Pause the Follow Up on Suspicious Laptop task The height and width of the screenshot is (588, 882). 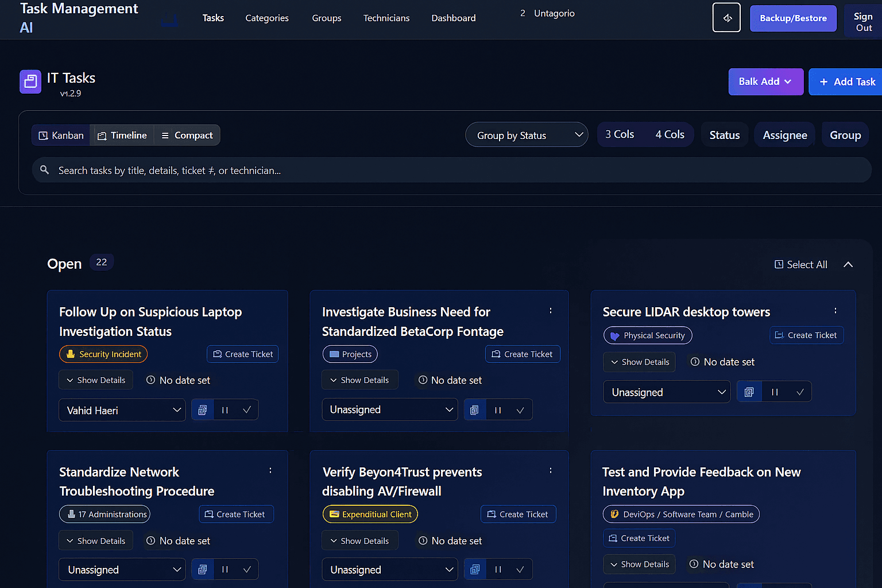[x=225, y=409]
